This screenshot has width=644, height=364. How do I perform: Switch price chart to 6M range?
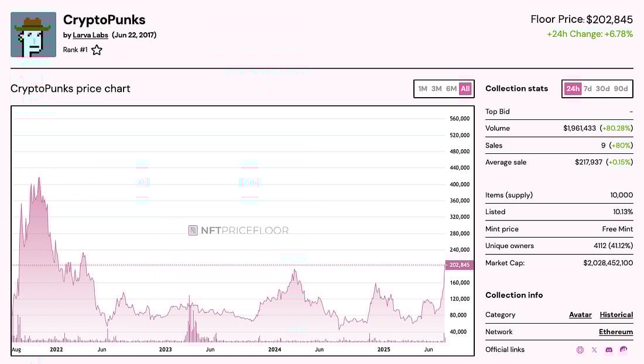pyautogui.click(x=451, y=88)
